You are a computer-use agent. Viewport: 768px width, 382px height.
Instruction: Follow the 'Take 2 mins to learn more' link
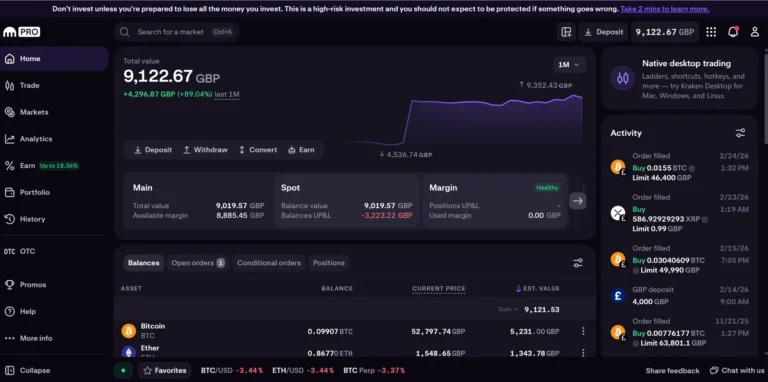pyautogui.click(x=664, y=9)
